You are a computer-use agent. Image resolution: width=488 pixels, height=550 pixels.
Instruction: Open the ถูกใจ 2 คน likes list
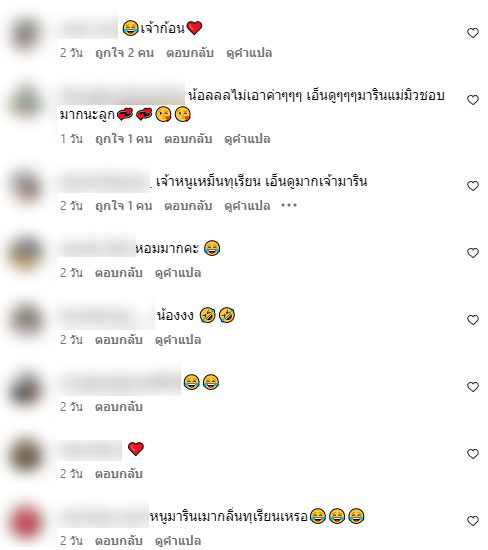[125, 53]
